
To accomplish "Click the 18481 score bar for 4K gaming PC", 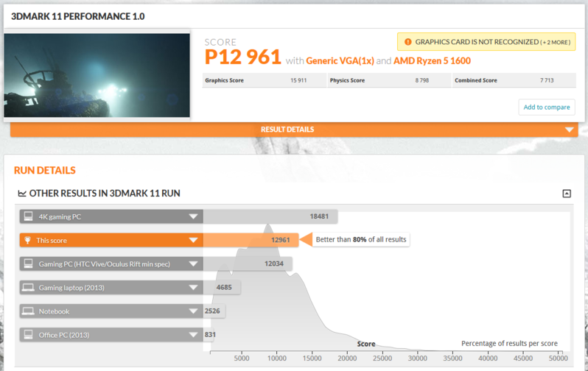I will pyautogui.click(x=270, y=216).
